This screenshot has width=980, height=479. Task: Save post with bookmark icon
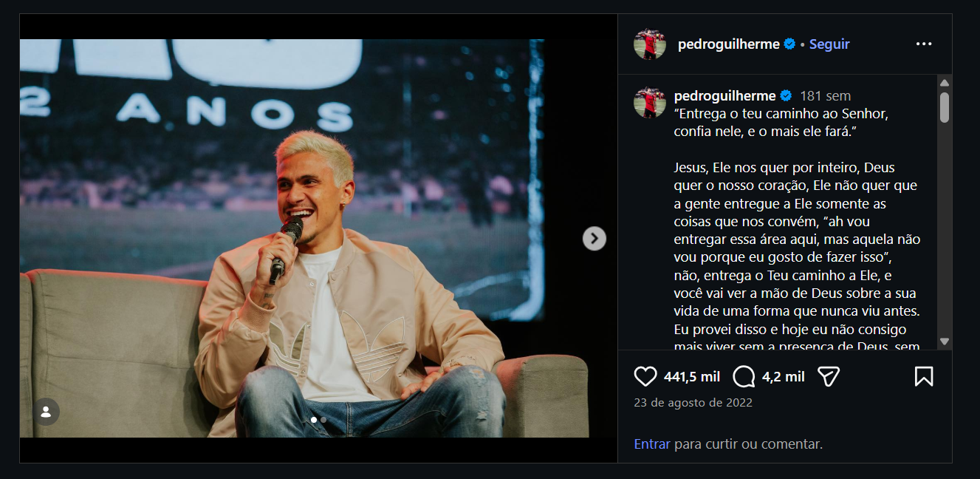click(x=923, y=377)
